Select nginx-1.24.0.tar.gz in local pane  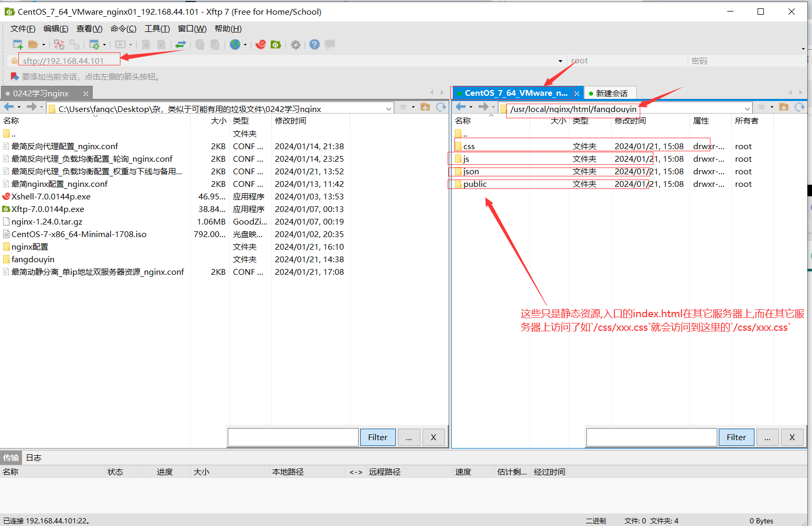click(174, 222)
